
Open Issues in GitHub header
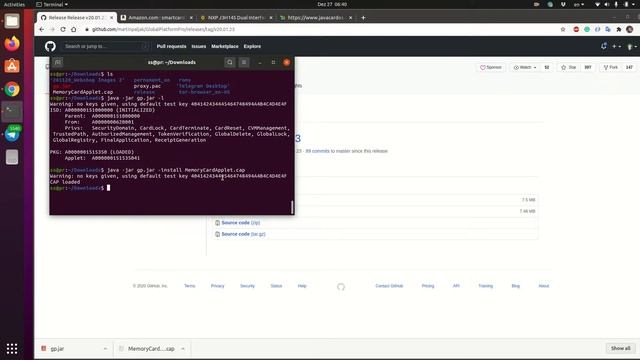tap(199, 47)
